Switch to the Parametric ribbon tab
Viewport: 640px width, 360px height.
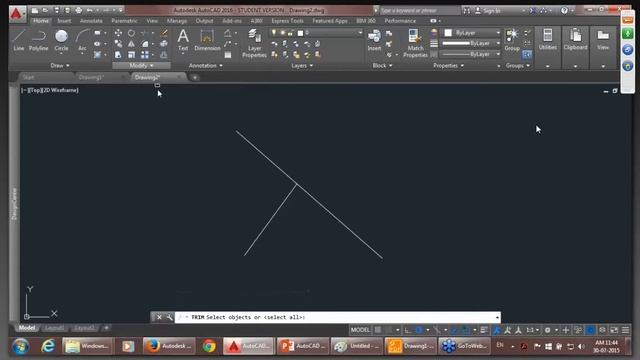tap(124, 20)
